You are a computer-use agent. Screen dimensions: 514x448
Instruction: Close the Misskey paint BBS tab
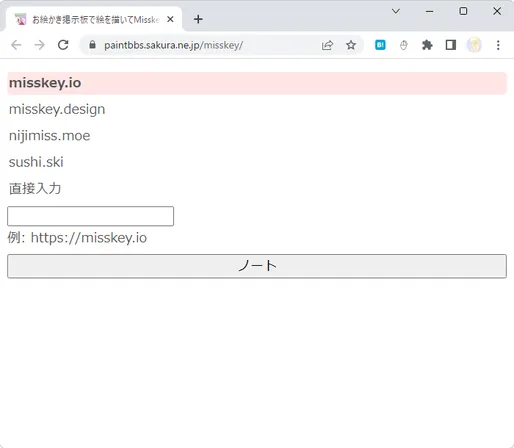170,19
